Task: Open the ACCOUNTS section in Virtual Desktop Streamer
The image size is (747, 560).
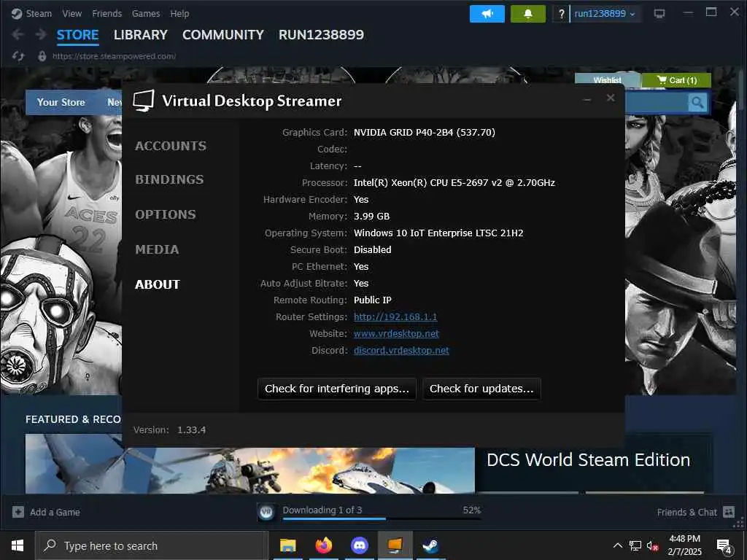Action: point(171,146)
